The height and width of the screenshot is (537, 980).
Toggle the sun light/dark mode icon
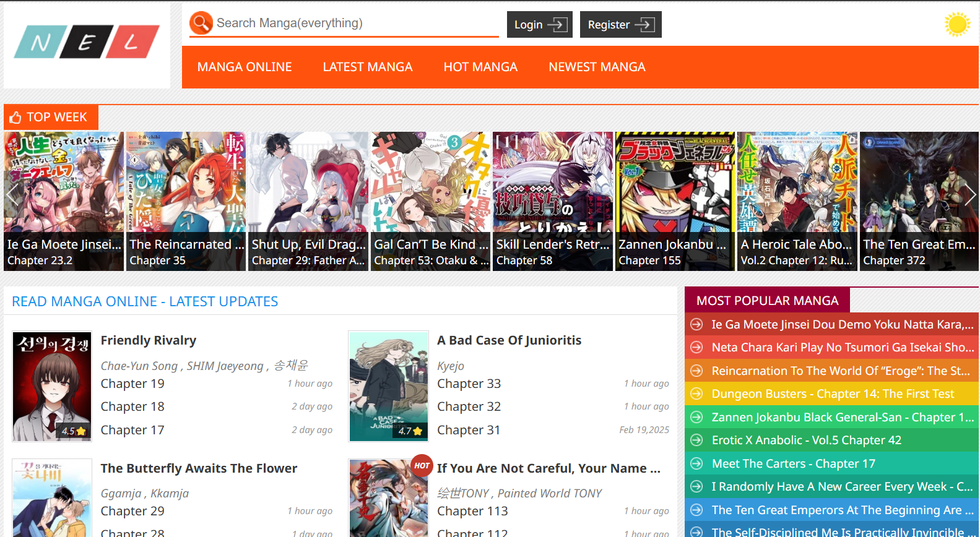pyautogui.click(x=957, y=25)
